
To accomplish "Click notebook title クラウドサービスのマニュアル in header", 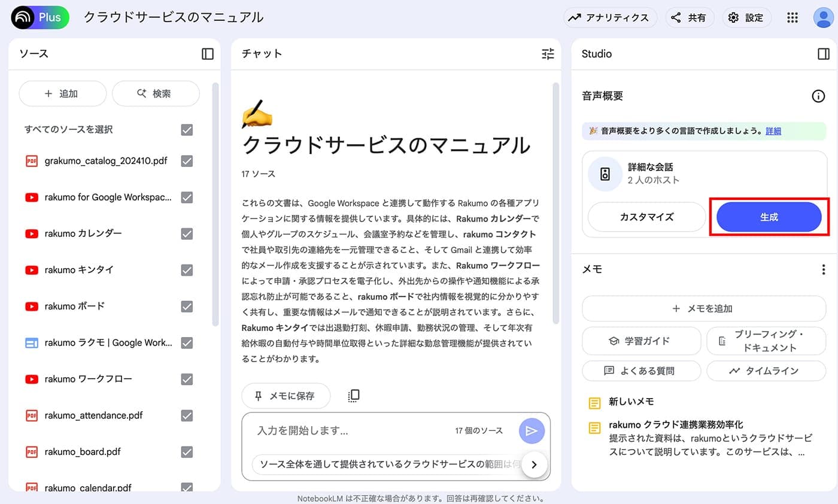I will tap(174, 17).
